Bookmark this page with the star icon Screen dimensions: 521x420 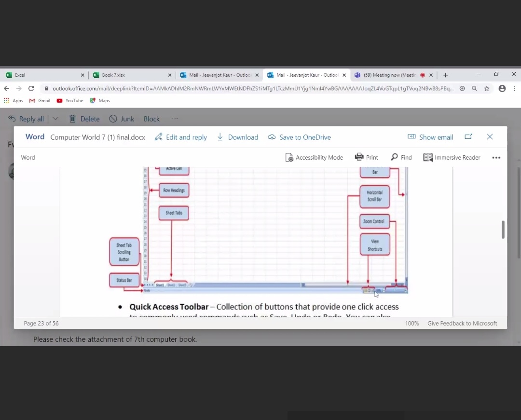487,88
